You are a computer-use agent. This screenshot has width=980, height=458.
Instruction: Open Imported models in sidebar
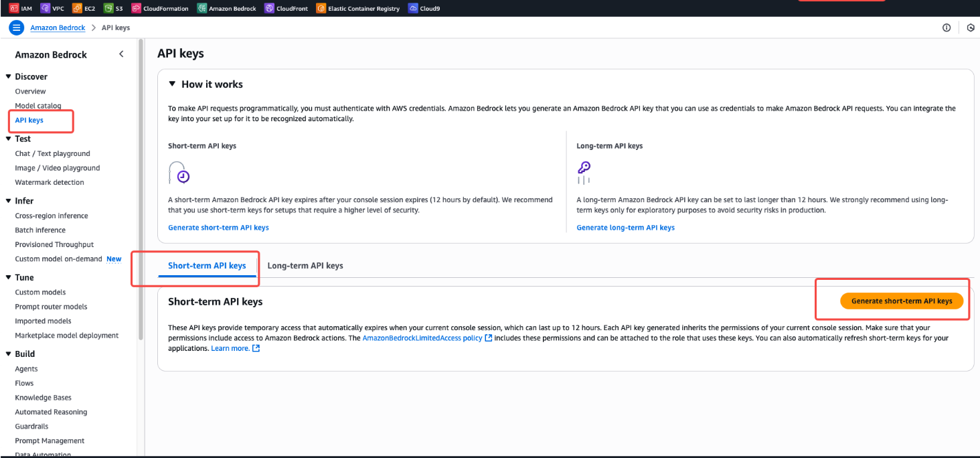43,321
